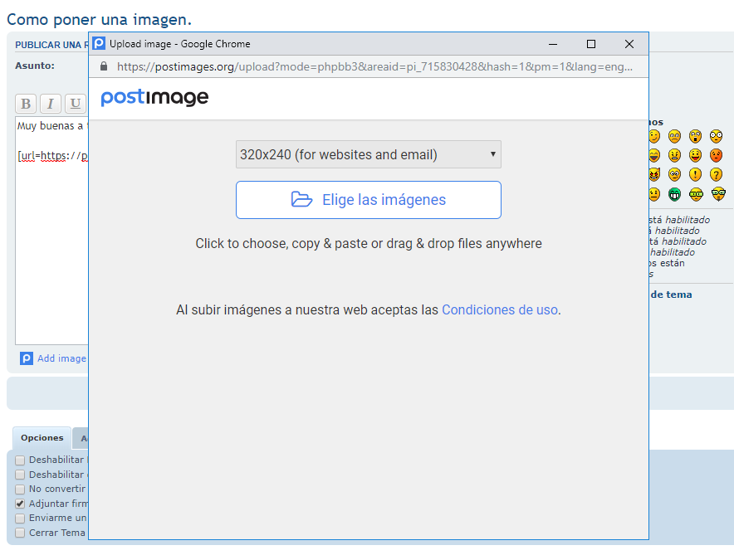Apply bold with the B button
Screen dimensions: 734x560
click(x=26, y=104)
